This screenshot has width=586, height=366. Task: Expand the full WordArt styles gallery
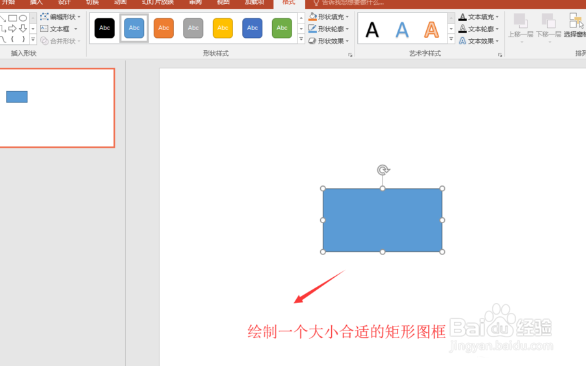coord(451,39)
